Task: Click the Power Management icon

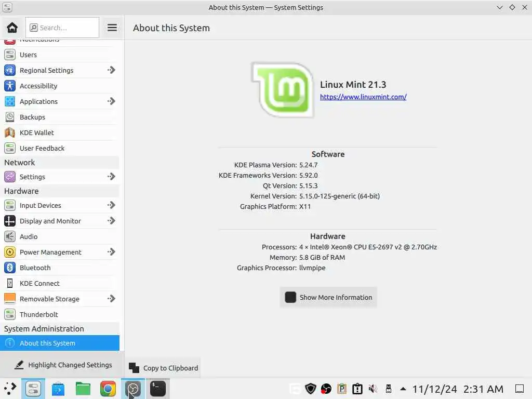Action: click(10, 252)
